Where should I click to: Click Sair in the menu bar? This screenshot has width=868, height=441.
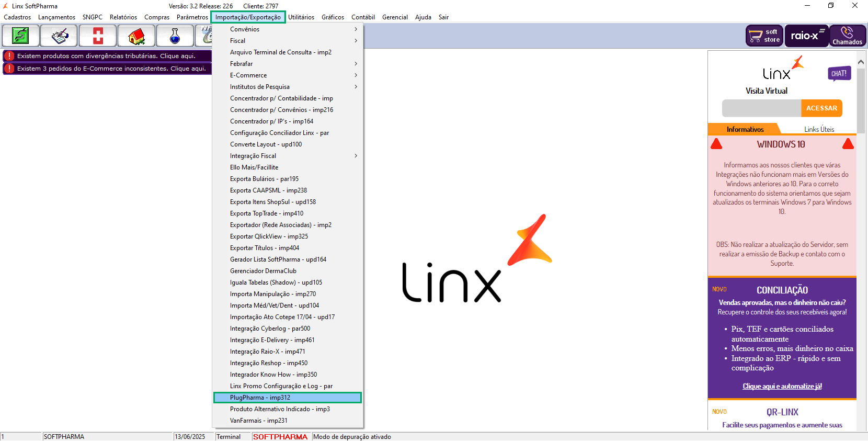(443, 17)
